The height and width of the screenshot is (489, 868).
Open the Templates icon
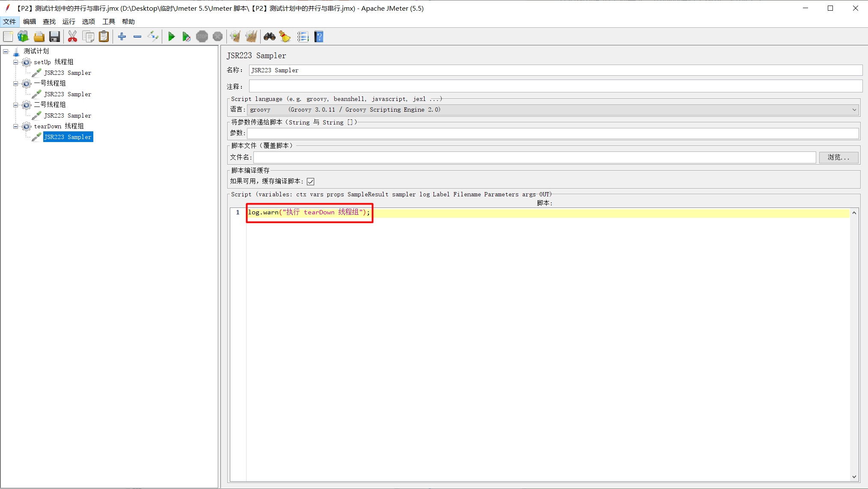tap(23, 37)
